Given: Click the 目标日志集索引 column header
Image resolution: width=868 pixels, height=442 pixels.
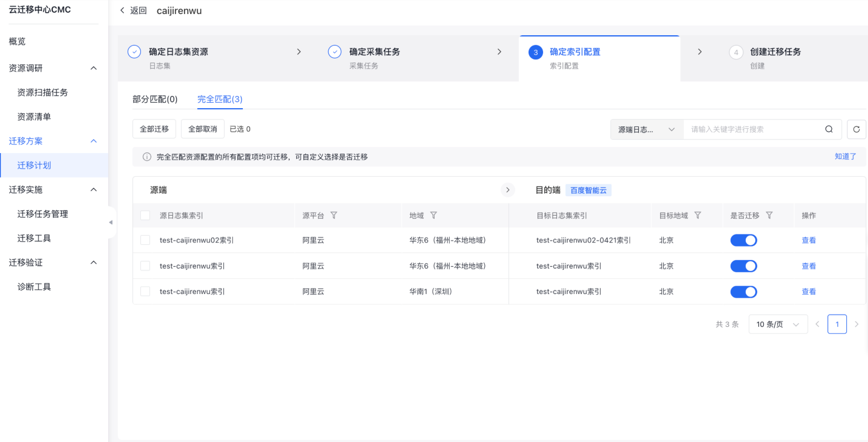Looking at the screenshot, I should [x=562, y=215].
